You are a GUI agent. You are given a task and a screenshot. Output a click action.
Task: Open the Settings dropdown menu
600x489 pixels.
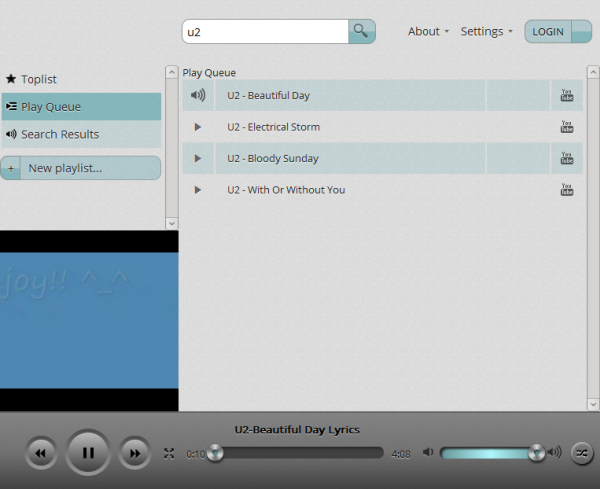pyautogui.click(x=486, y=31)
